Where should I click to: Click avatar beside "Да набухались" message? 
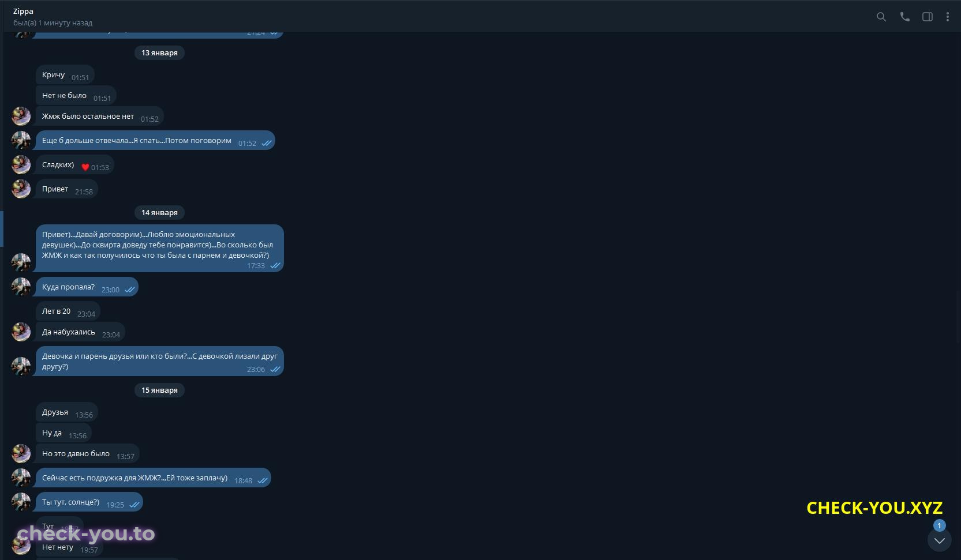pos(21,332)
